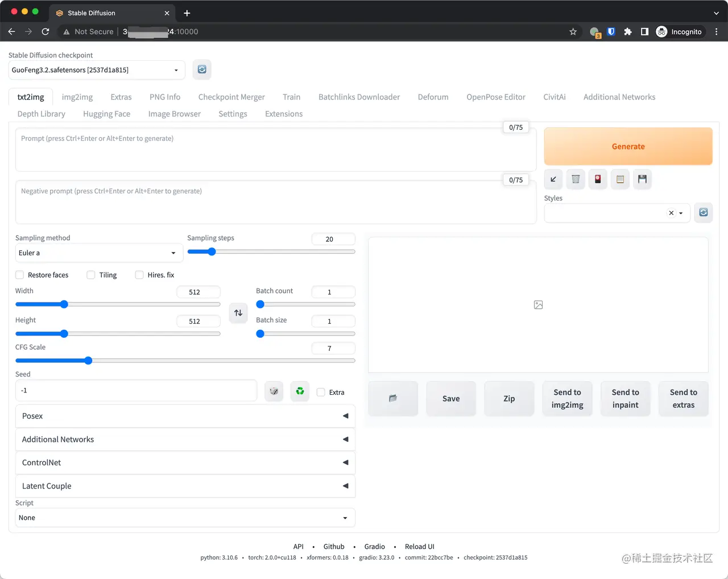The image size is (728, 579).
Task: Open the Extras tab
Action: pos(121,97)
